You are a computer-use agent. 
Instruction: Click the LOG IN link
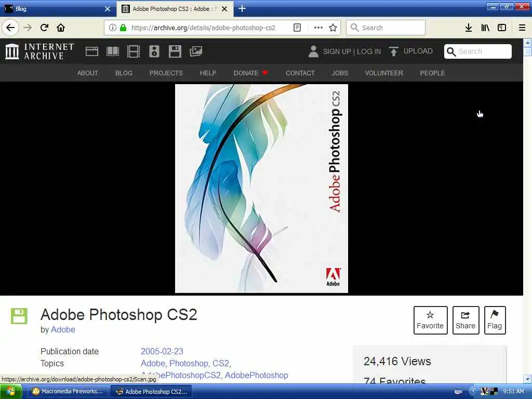(x=369, y=51)
